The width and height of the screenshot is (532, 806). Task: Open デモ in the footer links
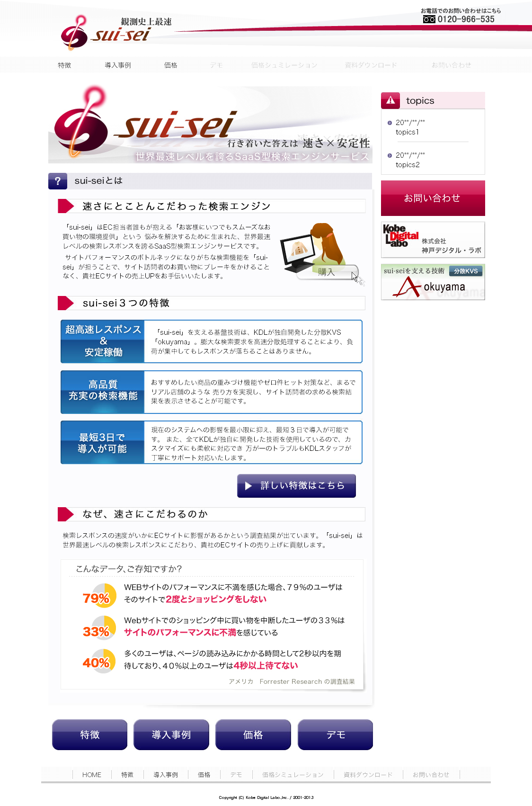(x=236, y=775)
